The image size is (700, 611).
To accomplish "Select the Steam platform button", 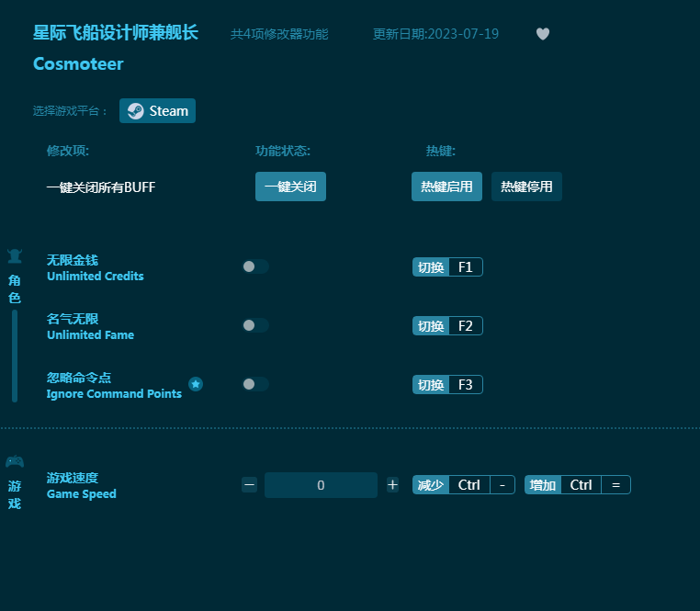I will 158,111.
